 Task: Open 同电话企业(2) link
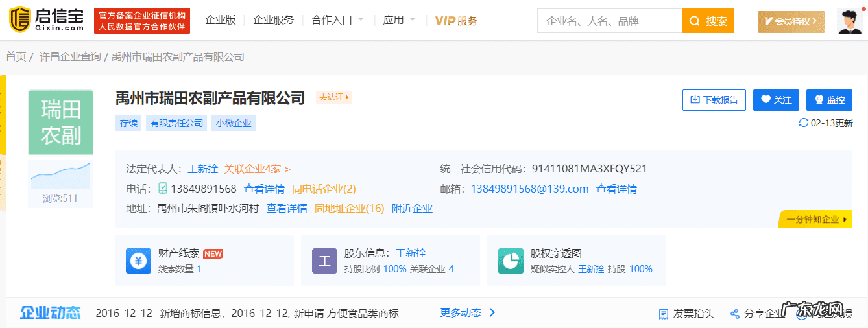324,189
